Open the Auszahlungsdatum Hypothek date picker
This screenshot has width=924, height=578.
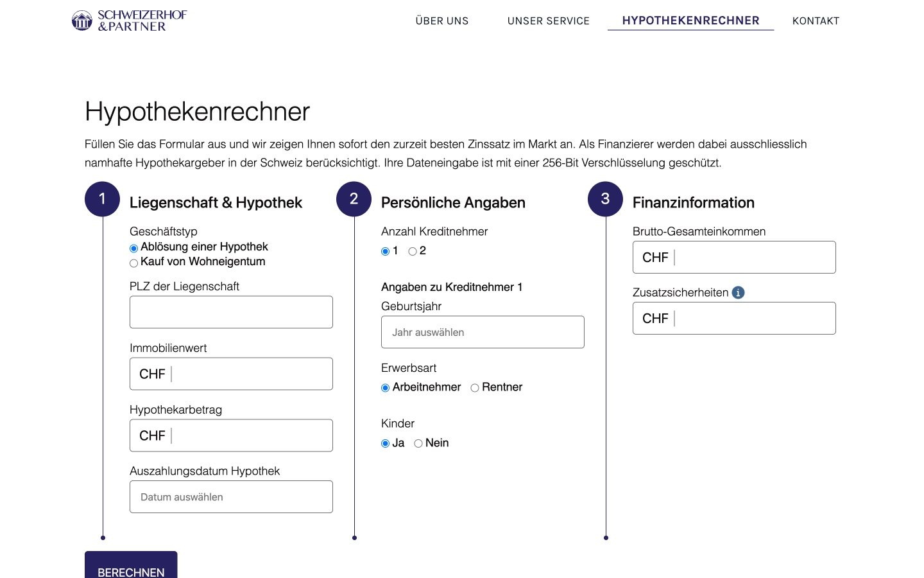point(231,497)
